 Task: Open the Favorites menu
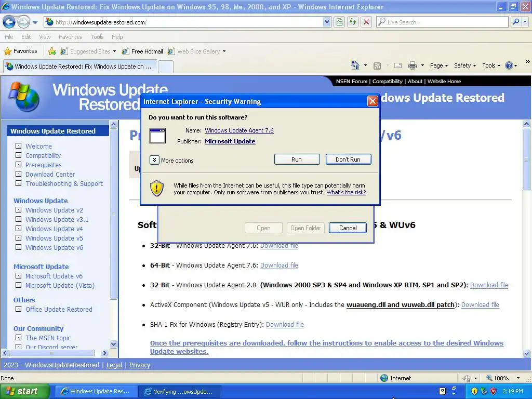coord(70,37)
